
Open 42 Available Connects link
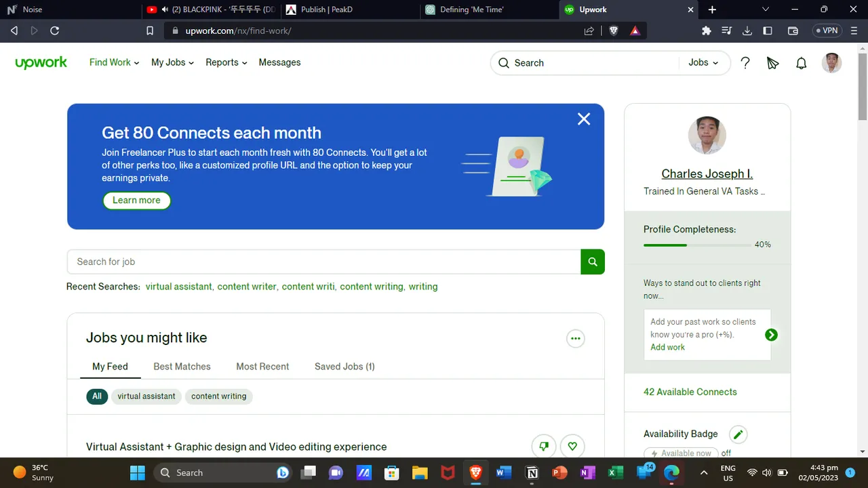click(690, 392)
